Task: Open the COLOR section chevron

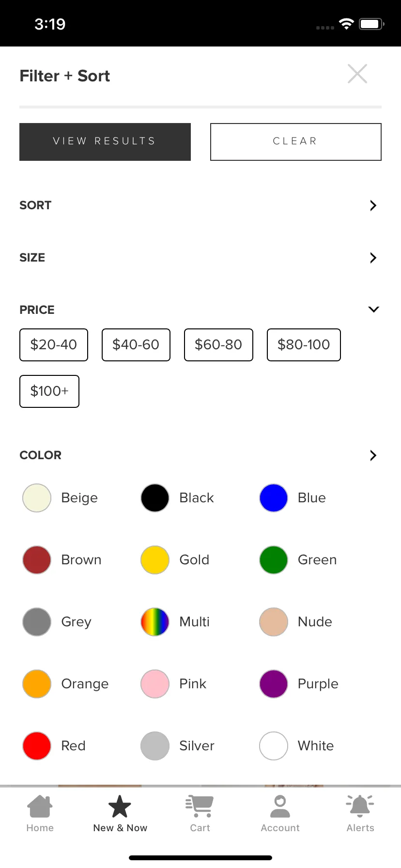Action: pos(373,455)
